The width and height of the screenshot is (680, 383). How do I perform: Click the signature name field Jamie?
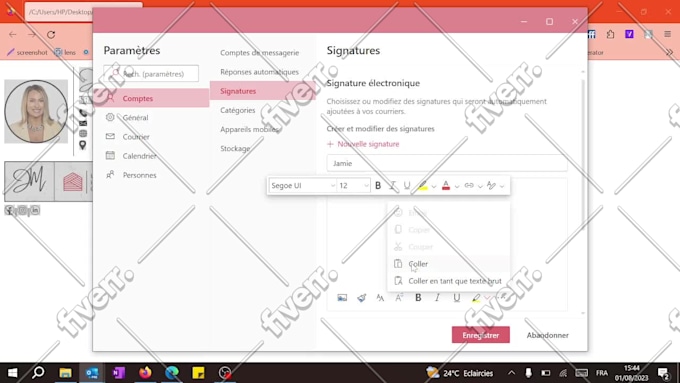point(447,163)
